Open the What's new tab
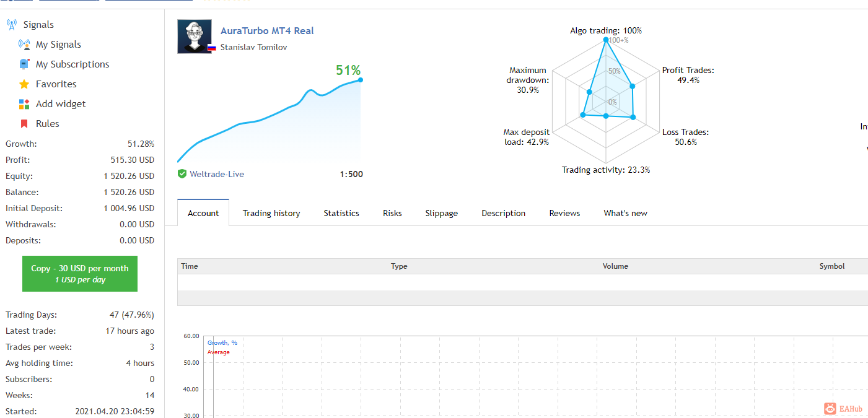 click(625, 213)
